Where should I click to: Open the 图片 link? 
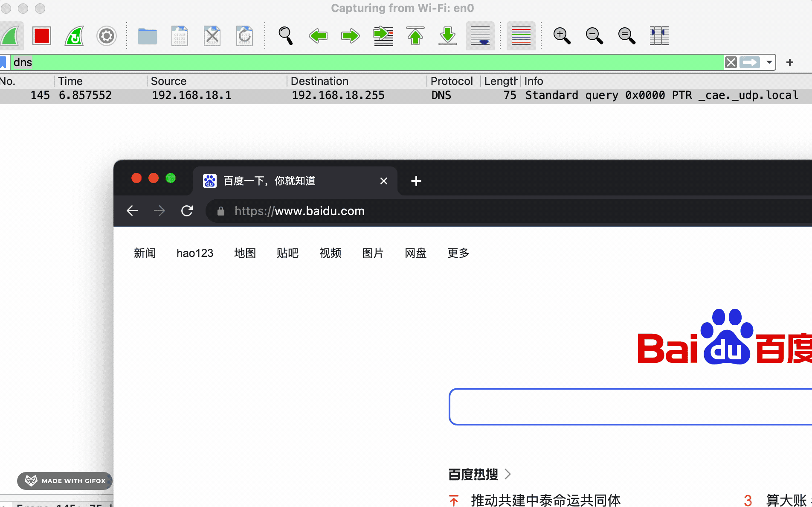[x=373, y=253]
